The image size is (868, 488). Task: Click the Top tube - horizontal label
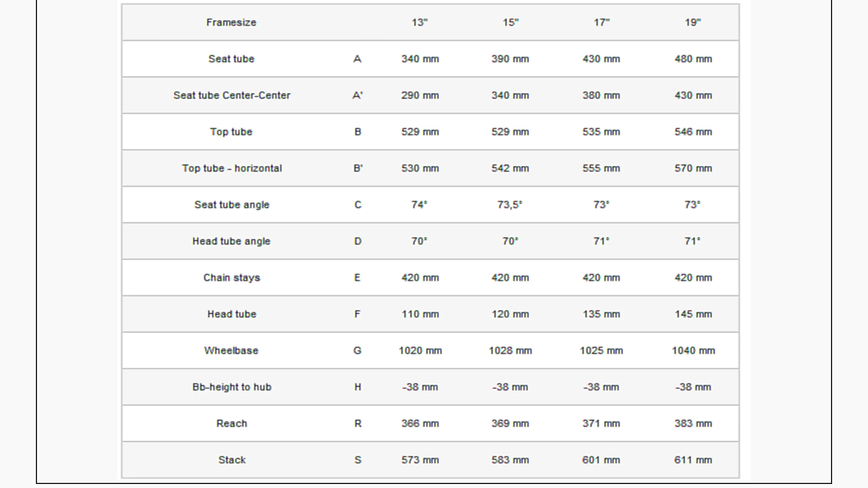(x=232, y=168)
